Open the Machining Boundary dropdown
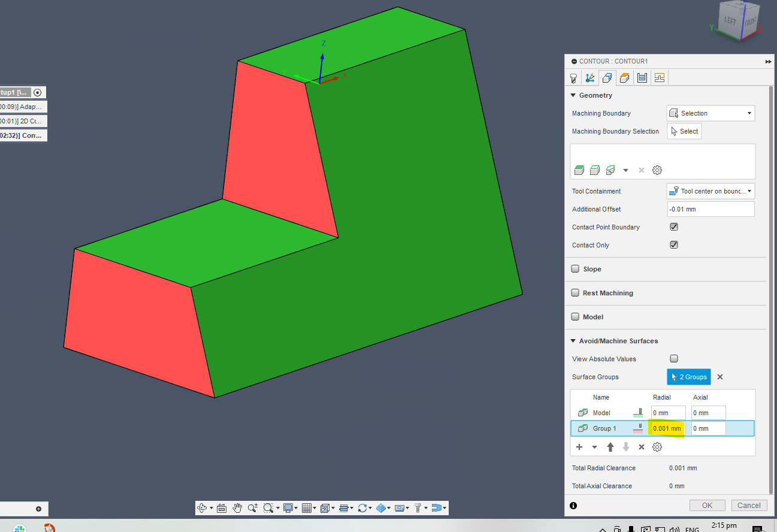The width and height of the screenshot is (777, 532). [710, 113]
